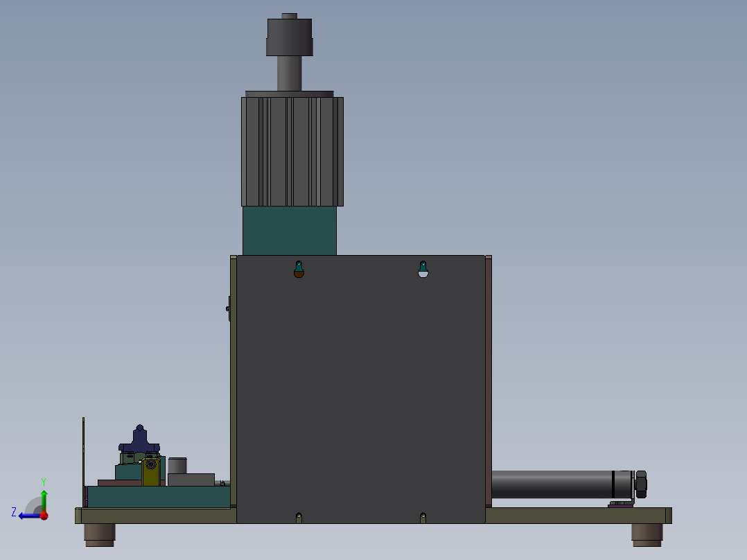Select the navy blue clamp knob part

[x=139, y=439]
